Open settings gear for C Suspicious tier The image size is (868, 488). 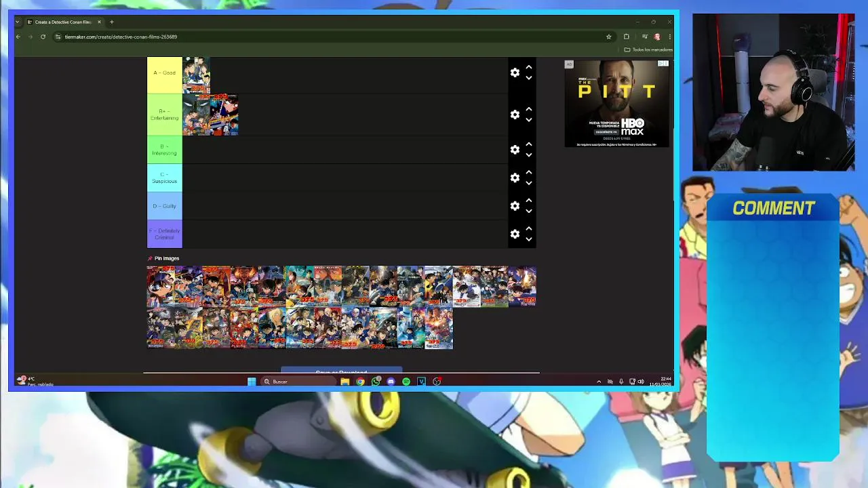515,178
